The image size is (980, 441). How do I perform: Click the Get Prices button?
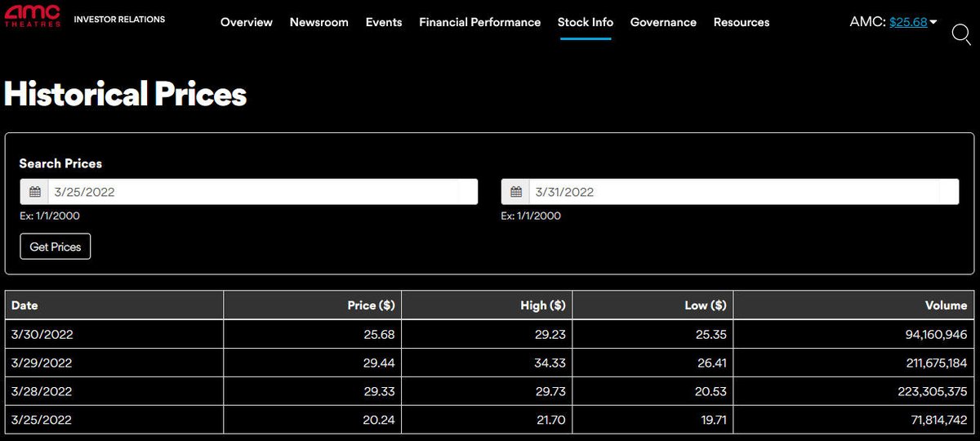pos(56,247)
